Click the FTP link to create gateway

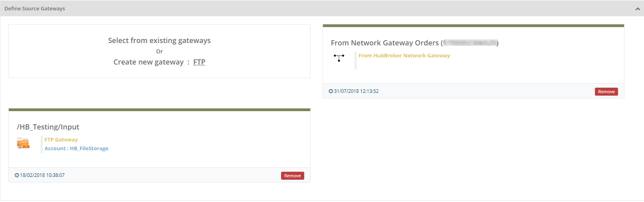(x=199, y=62)
